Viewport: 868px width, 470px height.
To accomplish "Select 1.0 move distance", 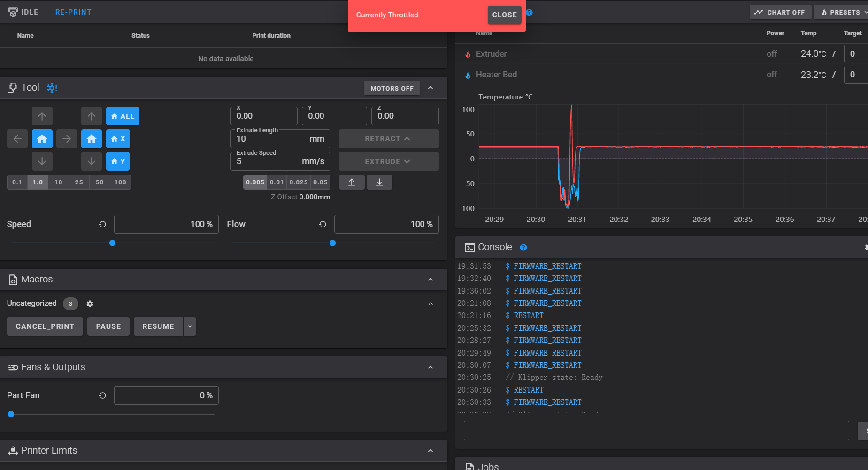I will click(x=38, y=182).
